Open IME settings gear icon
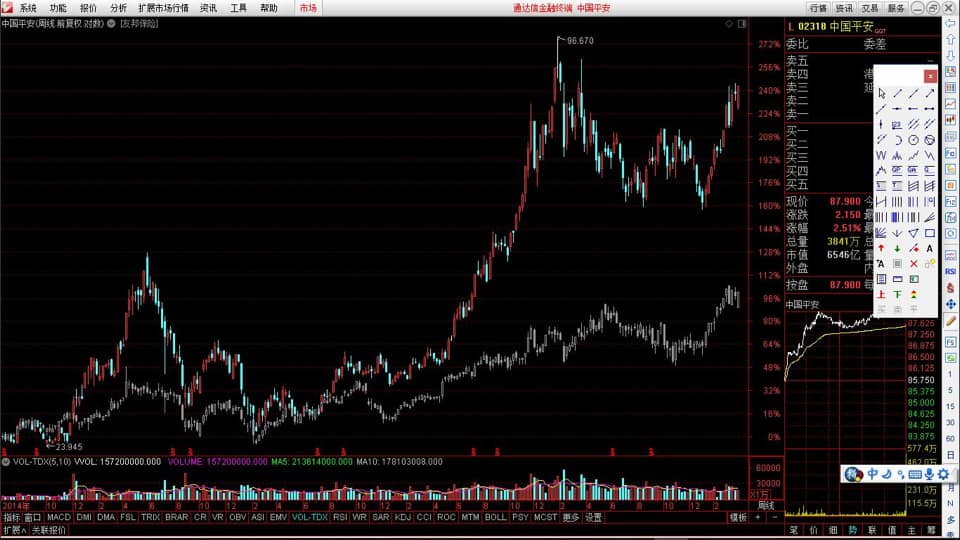960x540 pixels. [x=943, y=474]
